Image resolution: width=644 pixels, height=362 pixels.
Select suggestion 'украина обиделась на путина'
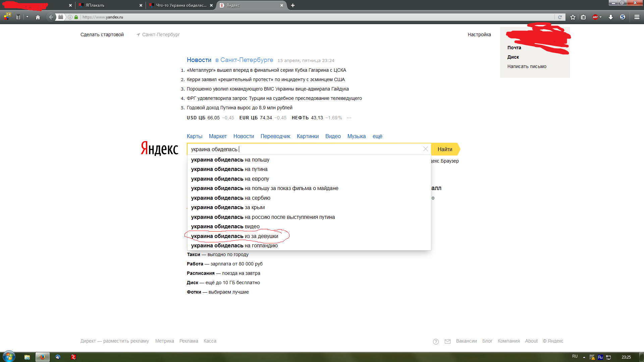[229, 169]
